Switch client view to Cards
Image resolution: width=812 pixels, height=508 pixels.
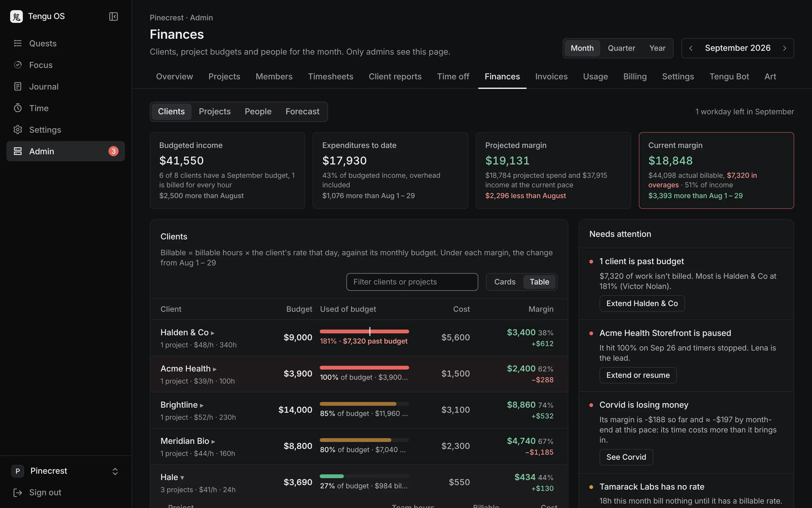pyautogui.click(x=505, y=282)
